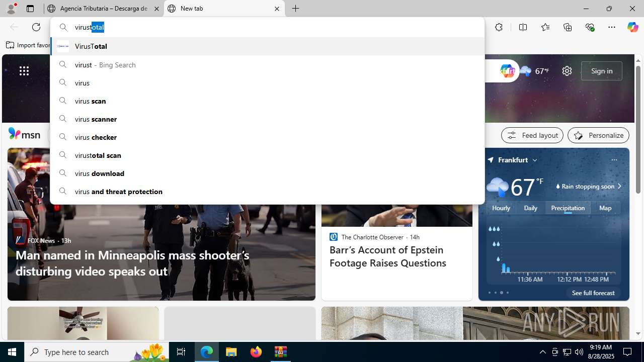Select the 'virus scanner' suggestion
This screenshot has width=644, height=362.
pos(267,119)
